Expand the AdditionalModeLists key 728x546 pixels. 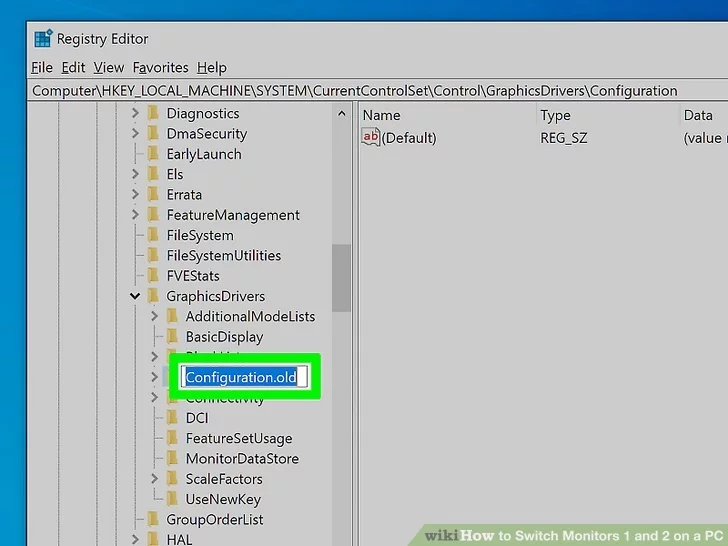pyautogui.click(x=154, y=317)
